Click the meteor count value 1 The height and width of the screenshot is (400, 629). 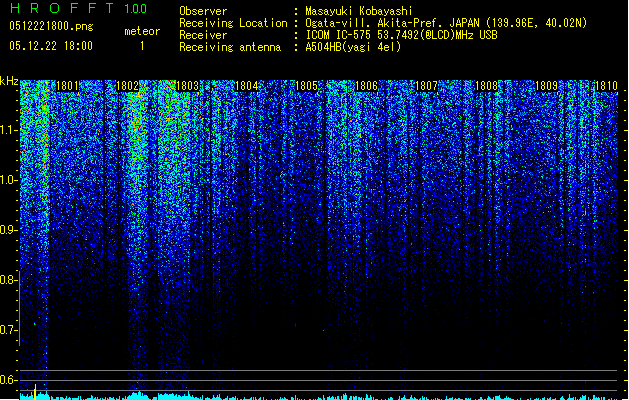tap(142, 46)
